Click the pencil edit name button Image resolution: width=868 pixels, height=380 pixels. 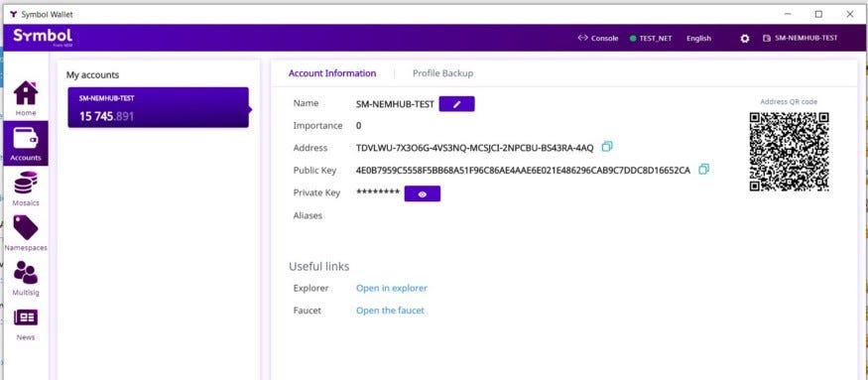(x=456, y=104)
